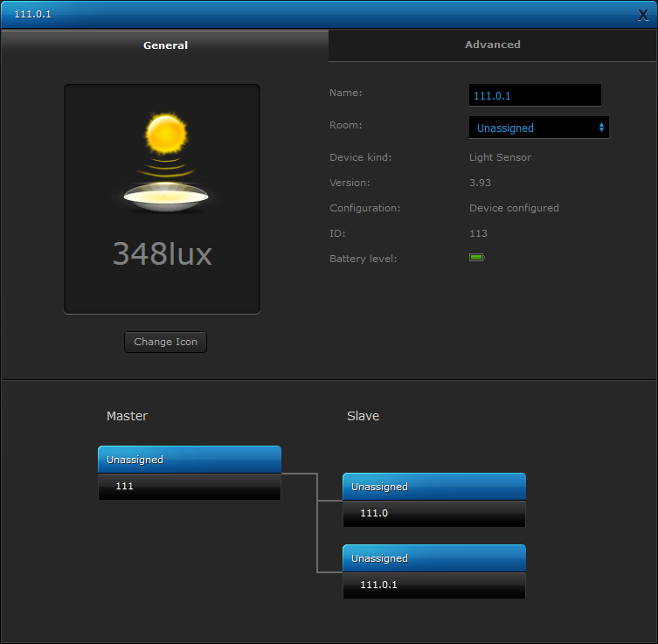Click the Room dropdown arrows
658x644 pixels.
click(601, 128)
